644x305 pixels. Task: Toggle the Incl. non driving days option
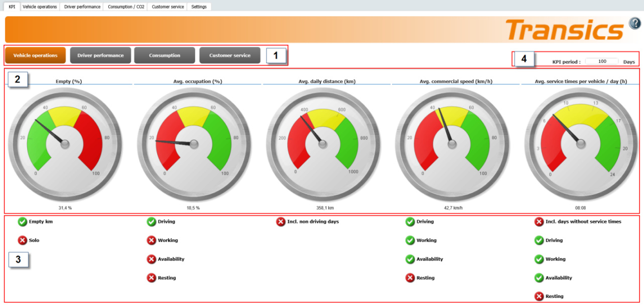281,222
